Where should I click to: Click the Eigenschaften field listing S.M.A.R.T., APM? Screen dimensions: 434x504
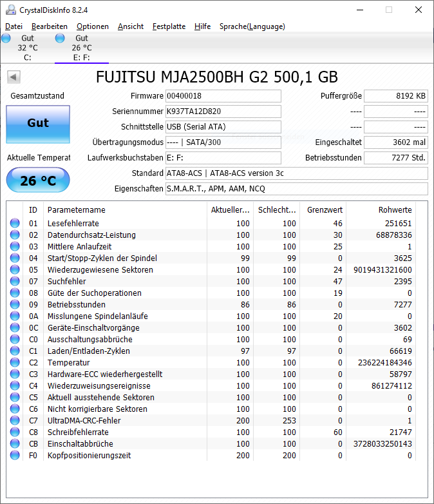(x=296, y=188)
